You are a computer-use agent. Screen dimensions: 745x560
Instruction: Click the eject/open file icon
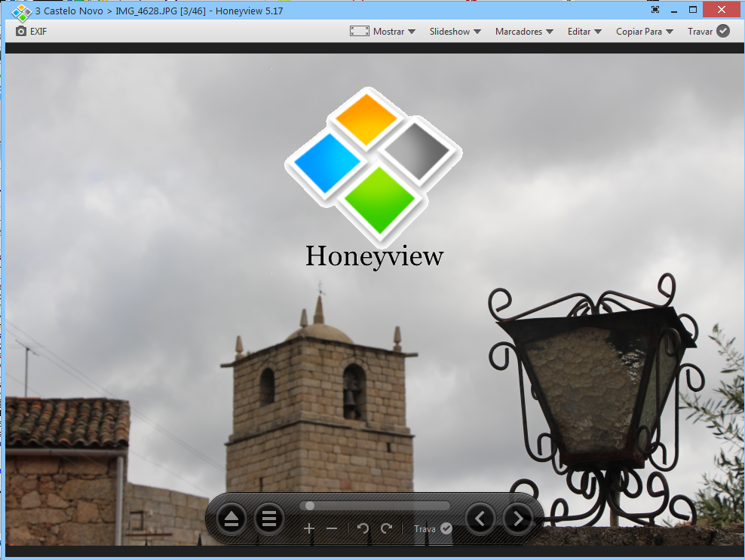[x=231, y=519]
